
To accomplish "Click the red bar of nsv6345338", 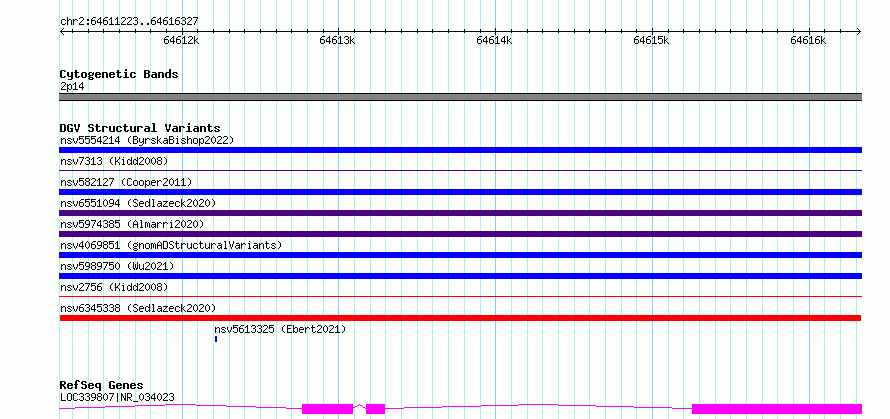I will [x=460, y=318].
